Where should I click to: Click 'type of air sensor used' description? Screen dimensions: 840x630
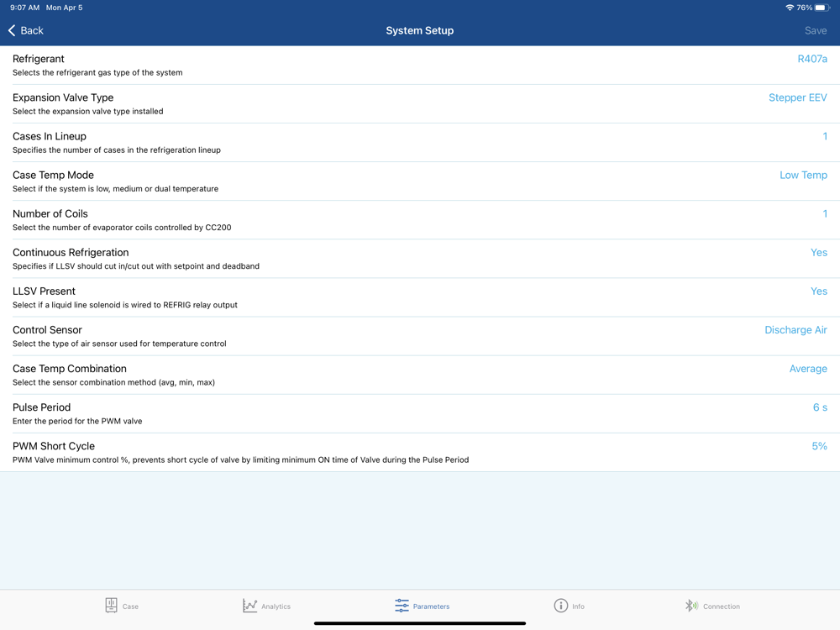(119, 344)
